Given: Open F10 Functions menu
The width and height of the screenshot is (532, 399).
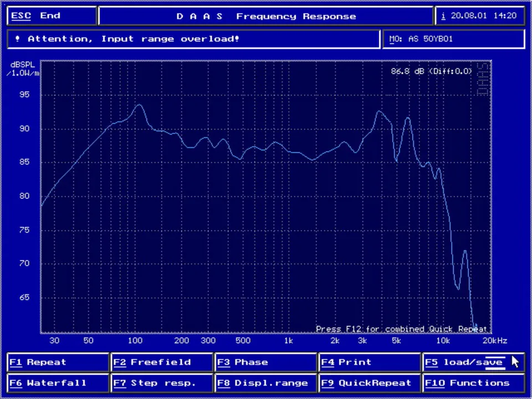Looking at the screenshot, I should point(474,383).
